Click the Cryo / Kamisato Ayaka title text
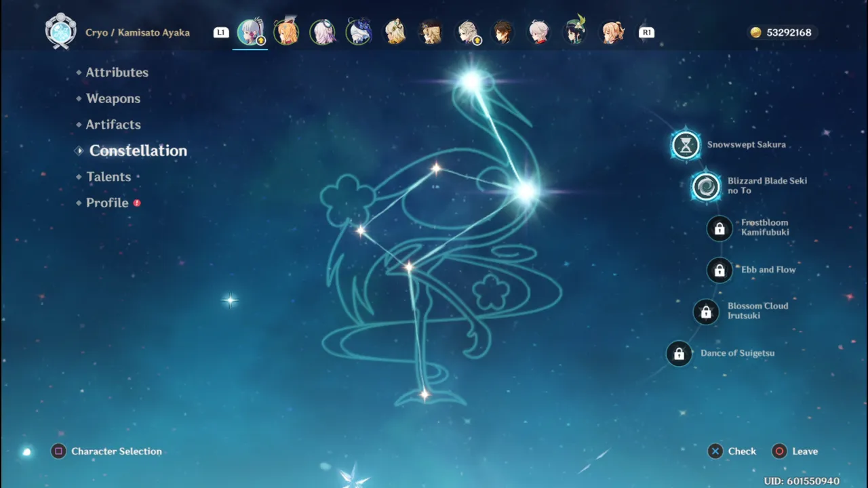This screenshot has height=488, width=868. tap(138, 33)
